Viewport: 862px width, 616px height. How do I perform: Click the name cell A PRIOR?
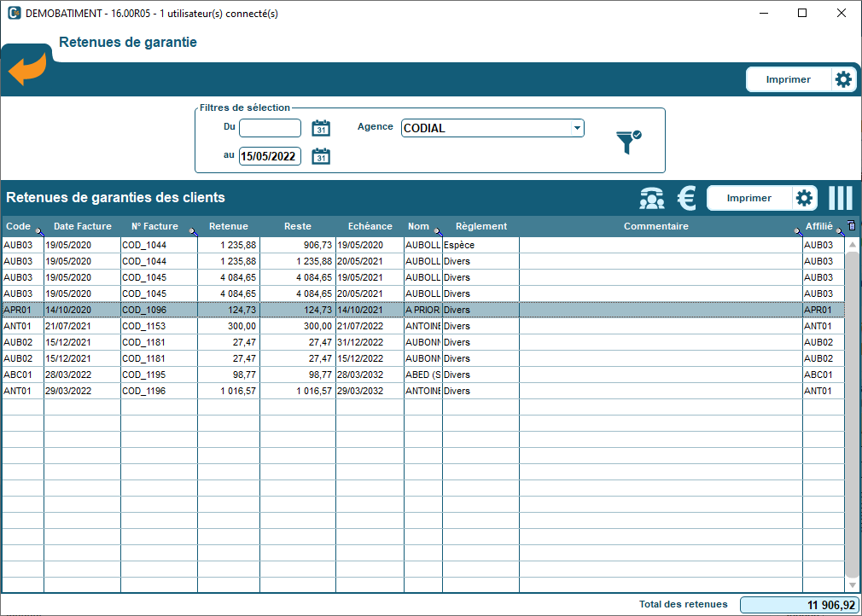(x=422, y=310)
